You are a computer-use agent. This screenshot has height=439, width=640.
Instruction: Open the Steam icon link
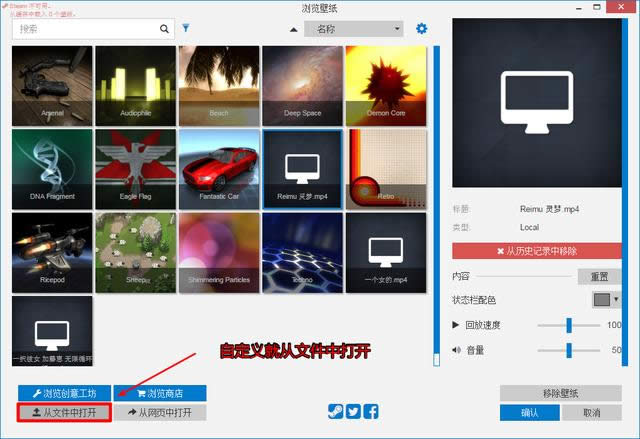coord(335,412)
